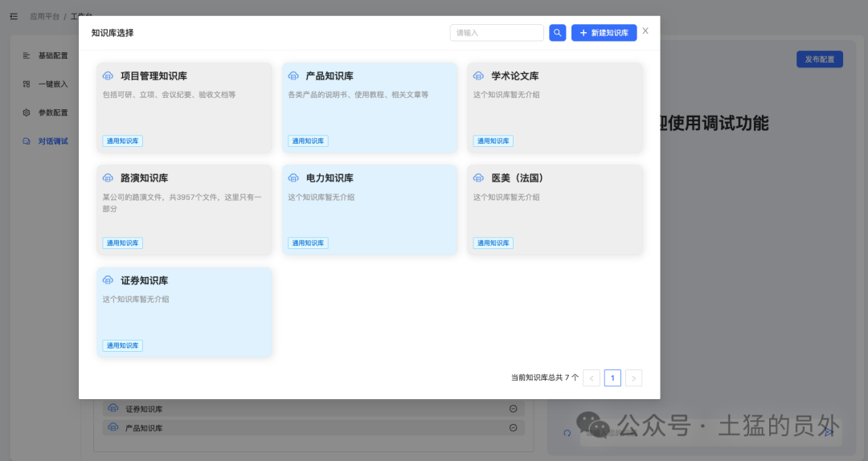
Task: Select the 产品知识库 card title
Action: point(330,75)
